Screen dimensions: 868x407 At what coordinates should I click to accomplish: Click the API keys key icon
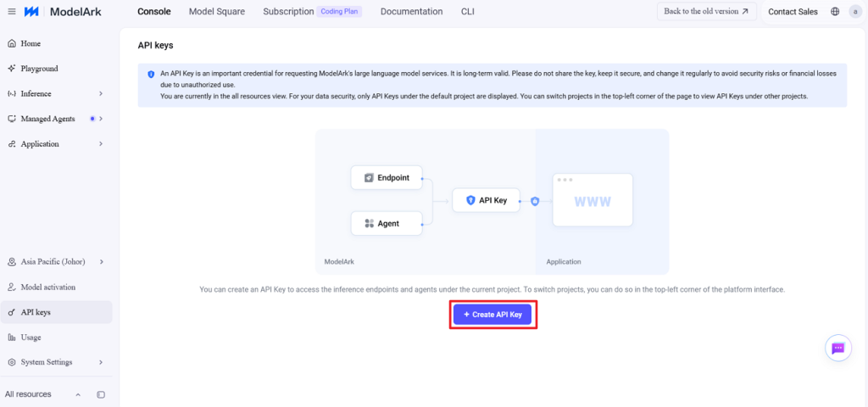pyautogui.click(x=12, y=312)
